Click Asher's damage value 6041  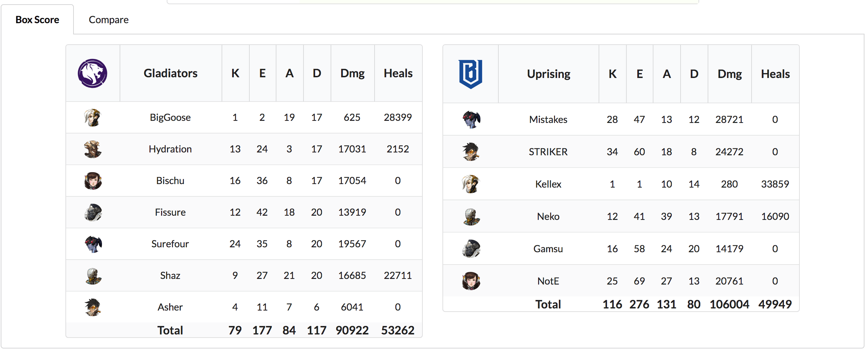pos(352,307)
